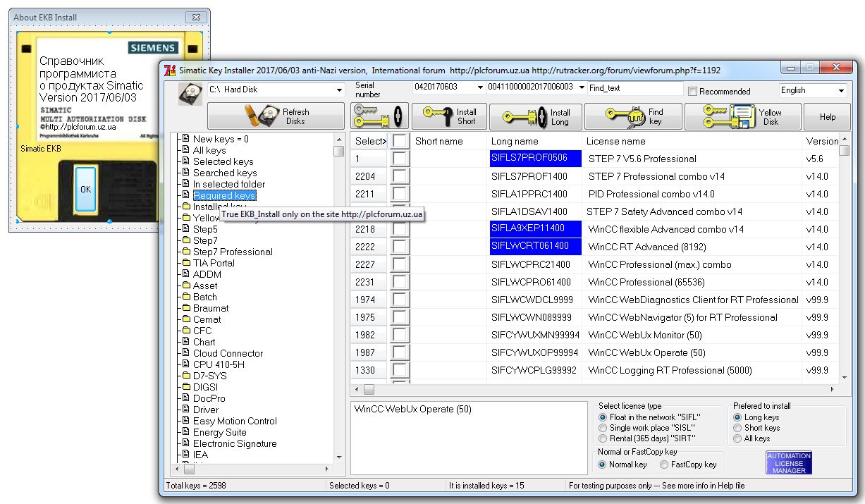Select the TIA Portal folder
This screenshot has width=865, height=504.
[213, 263]
